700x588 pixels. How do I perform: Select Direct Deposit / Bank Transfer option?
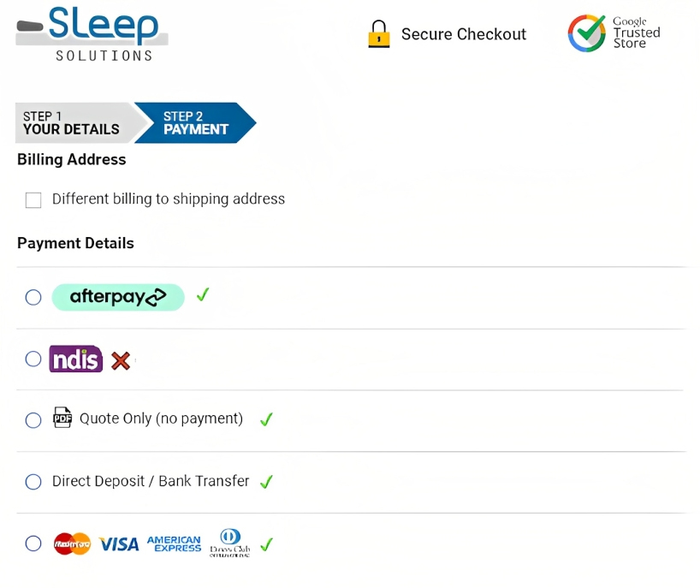tap(33, 482)
